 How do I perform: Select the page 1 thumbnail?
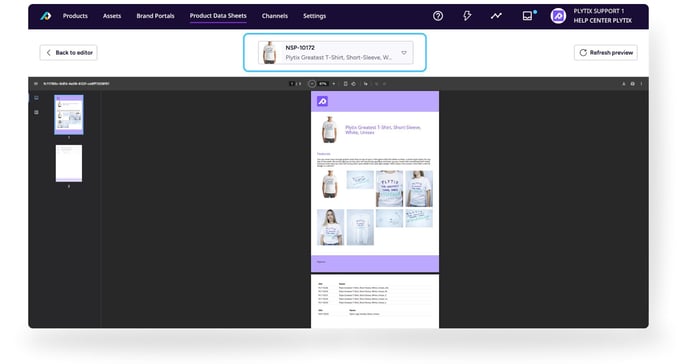pyautogui.click(x=69, y=114)
